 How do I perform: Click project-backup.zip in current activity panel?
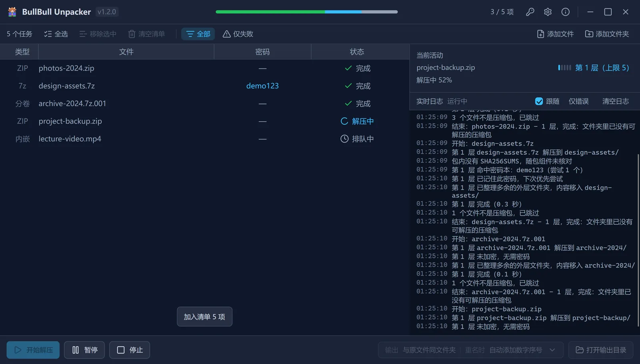point(446,68)
